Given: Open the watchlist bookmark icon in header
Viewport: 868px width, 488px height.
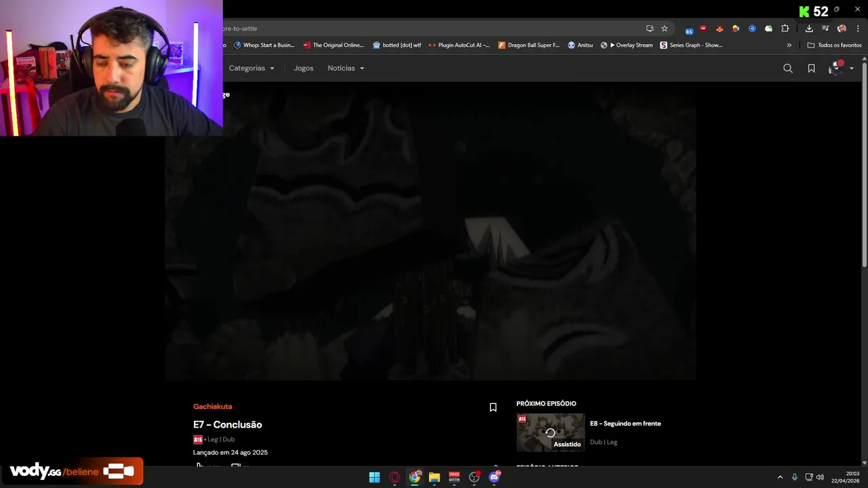Looking at the screenshot, I should tap(811, 68).
